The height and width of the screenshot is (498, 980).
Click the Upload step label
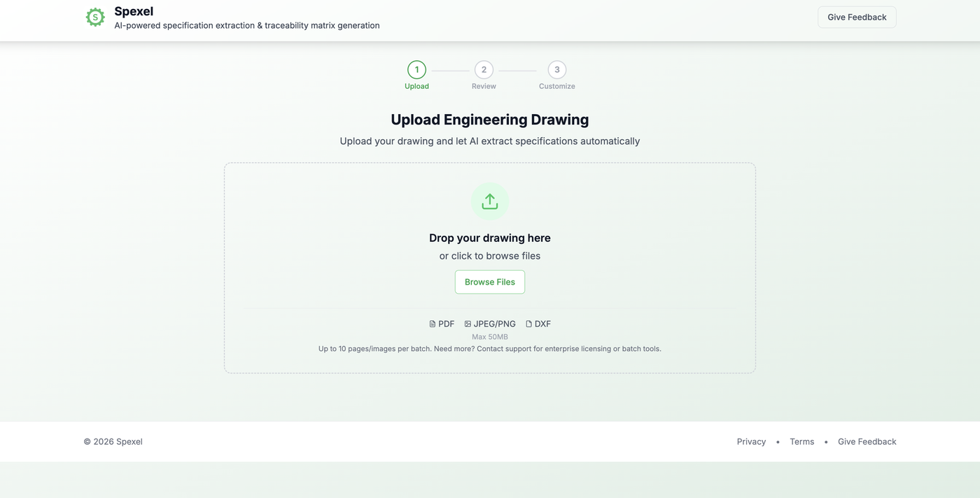point(416,86)
